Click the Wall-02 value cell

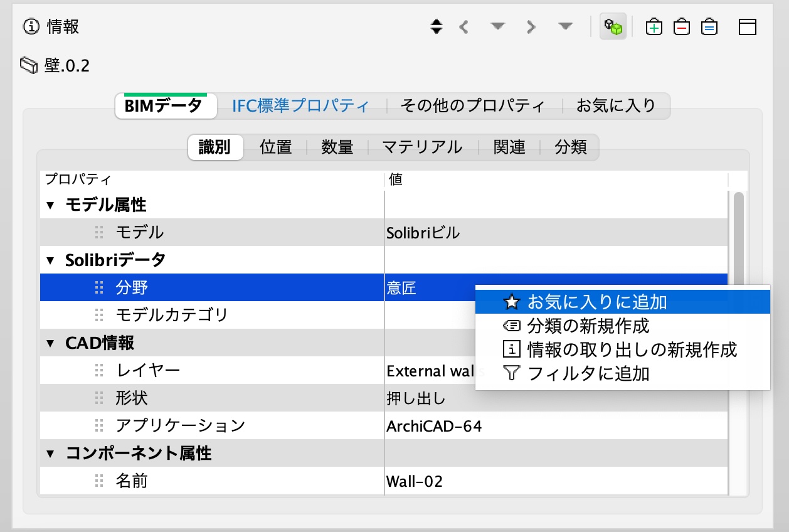[x=556, y=481]
